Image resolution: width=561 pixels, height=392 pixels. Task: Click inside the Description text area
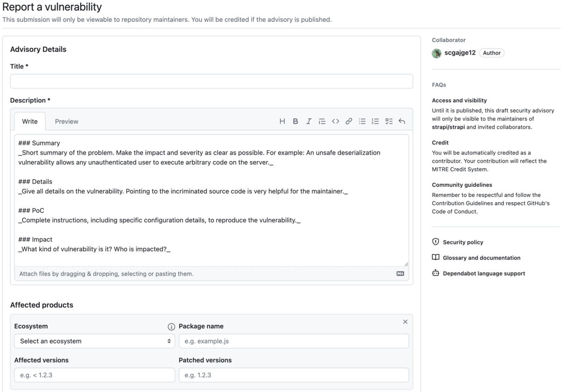(211, 200)
